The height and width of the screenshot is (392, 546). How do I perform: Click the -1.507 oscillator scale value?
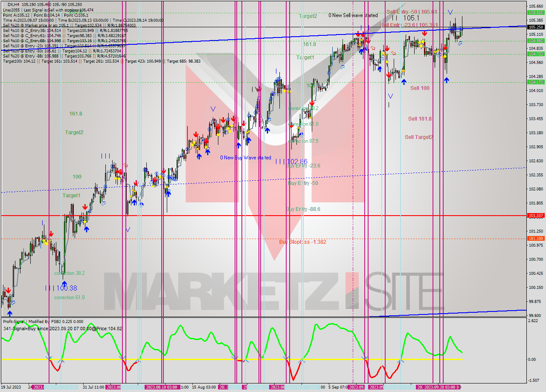[x=533, y=380]
